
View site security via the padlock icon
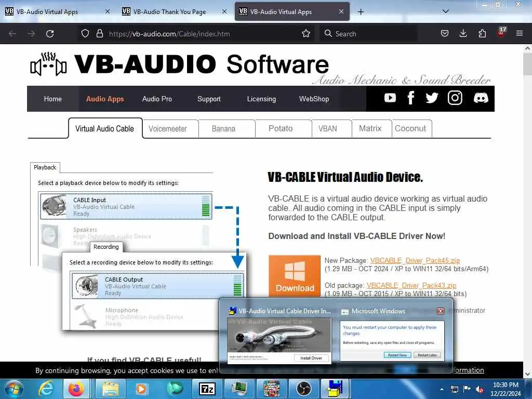coord(99,34)
